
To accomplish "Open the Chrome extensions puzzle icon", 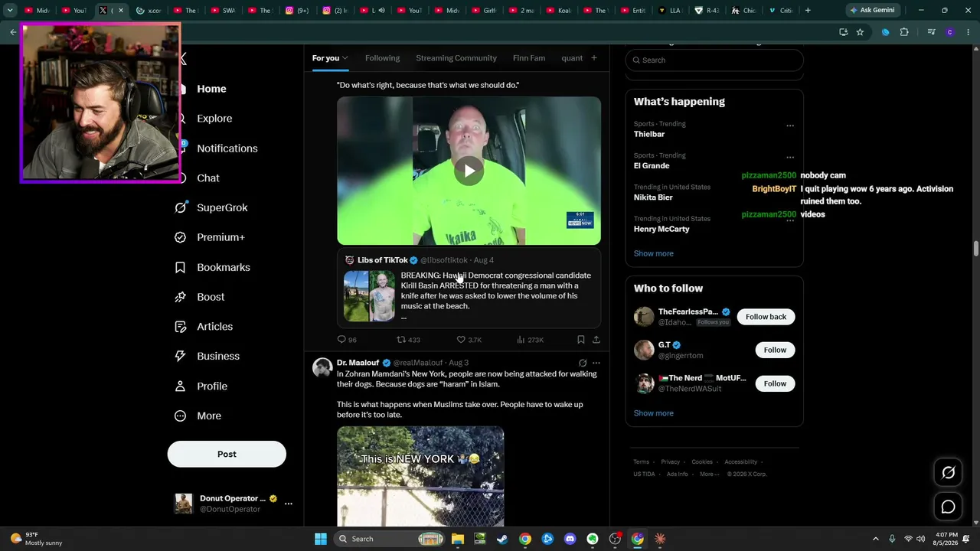I will click(904, 32).
